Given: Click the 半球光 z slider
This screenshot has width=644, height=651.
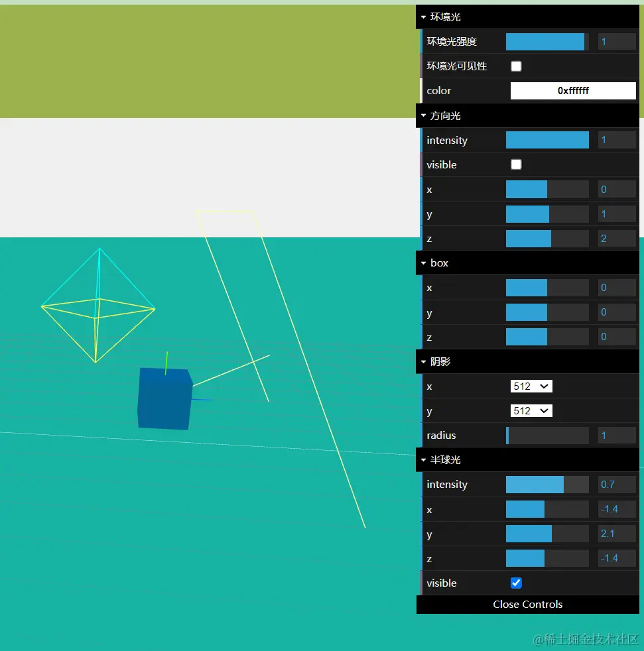Looking at the screenshot, I should pos(547,558).
